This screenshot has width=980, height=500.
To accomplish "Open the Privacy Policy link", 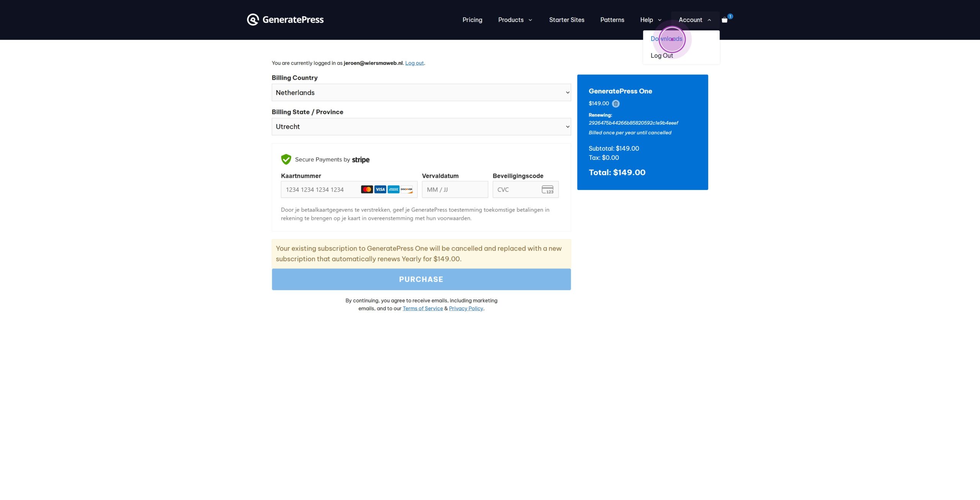I will pos(466,308).
